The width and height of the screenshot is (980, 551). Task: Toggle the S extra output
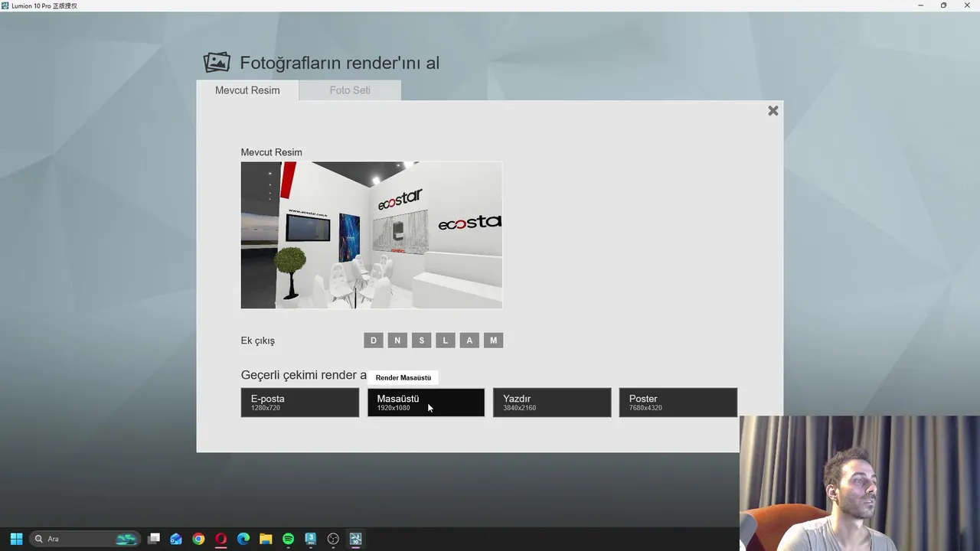coord(421,341)
